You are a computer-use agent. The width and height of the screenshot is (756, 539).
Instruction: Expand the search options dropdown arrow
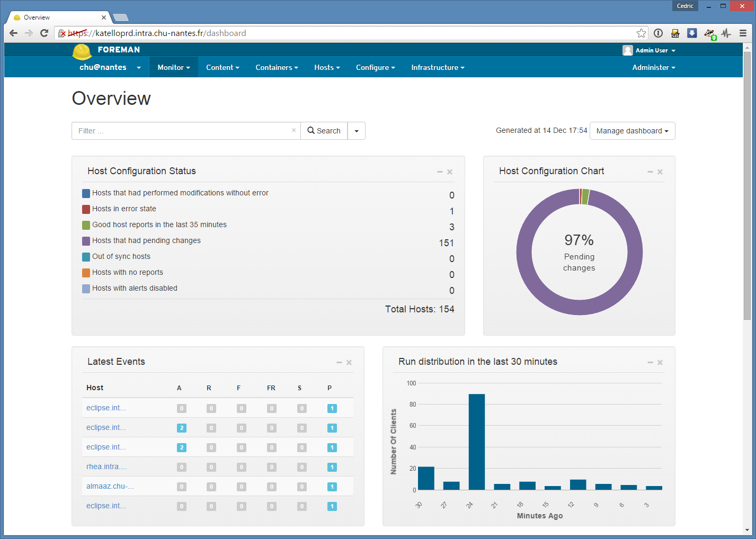pyautogui.click(x=357, y=131)
